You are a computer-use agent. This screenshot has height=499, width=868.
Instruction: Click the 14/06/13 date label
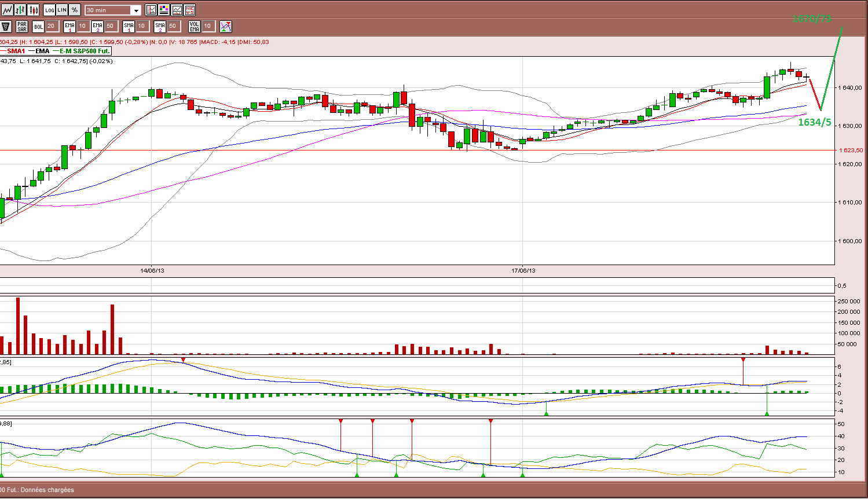152,270
